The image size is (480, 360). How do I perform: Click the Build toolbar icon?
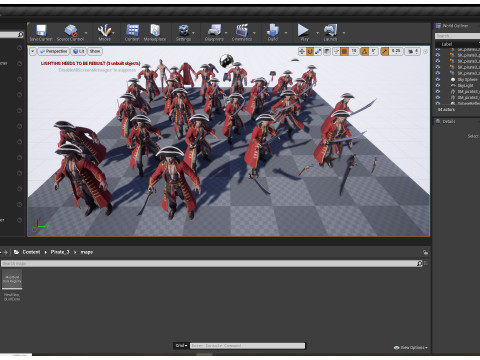coord(273,31)
